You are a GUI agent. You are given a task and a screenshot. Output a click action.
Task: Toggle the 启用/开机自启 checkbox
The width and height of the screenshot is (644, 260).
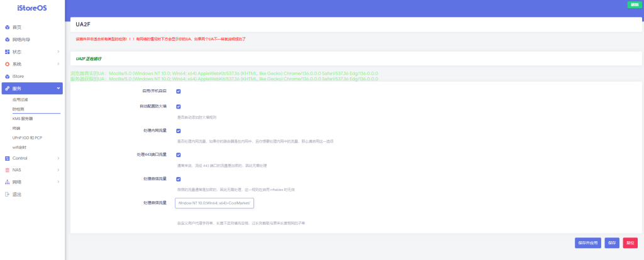pyautogui.click(x=179, y=91)
